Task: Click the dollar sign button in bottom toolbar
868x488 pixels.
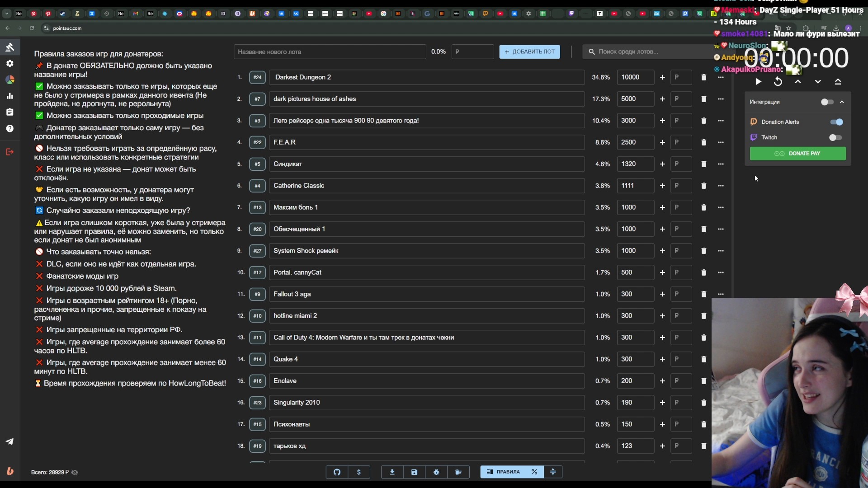Action: 359,472
